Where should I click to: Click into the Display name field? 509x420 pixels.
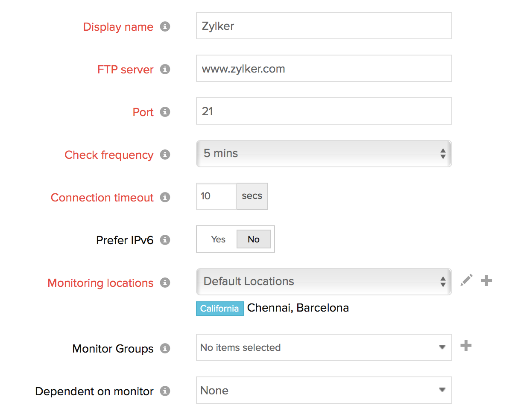324,26
